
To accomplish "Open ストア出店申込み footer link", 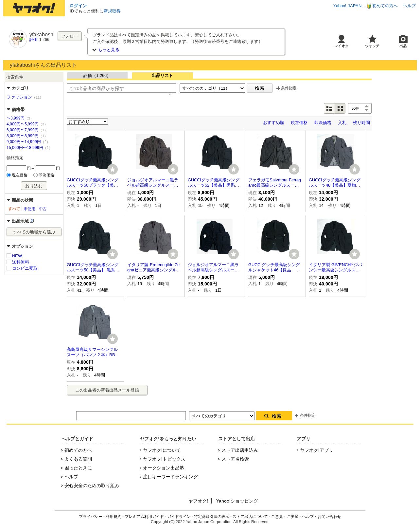I will pos(240,450).
